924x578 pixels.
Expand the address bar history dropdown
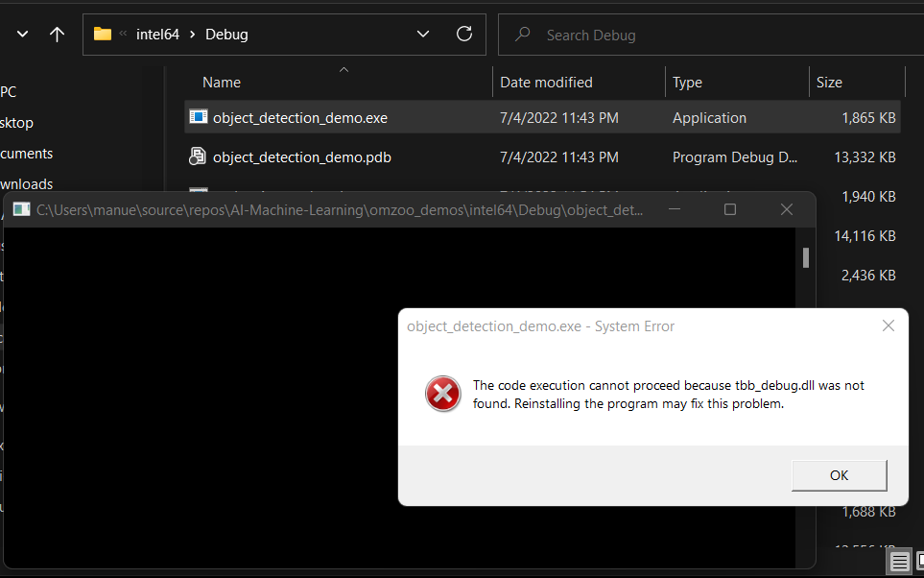[423, 35]
